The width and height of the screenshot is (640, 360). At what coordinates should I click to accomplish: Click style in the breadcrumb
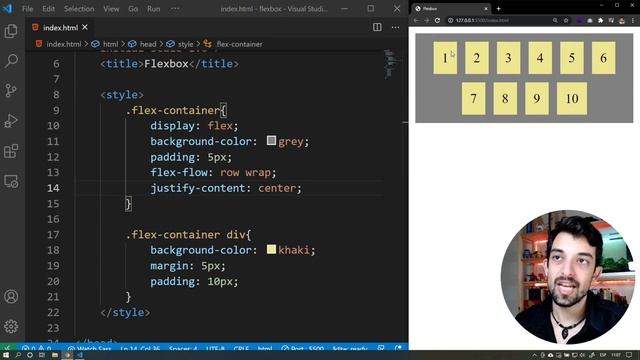tap(185, 44)
